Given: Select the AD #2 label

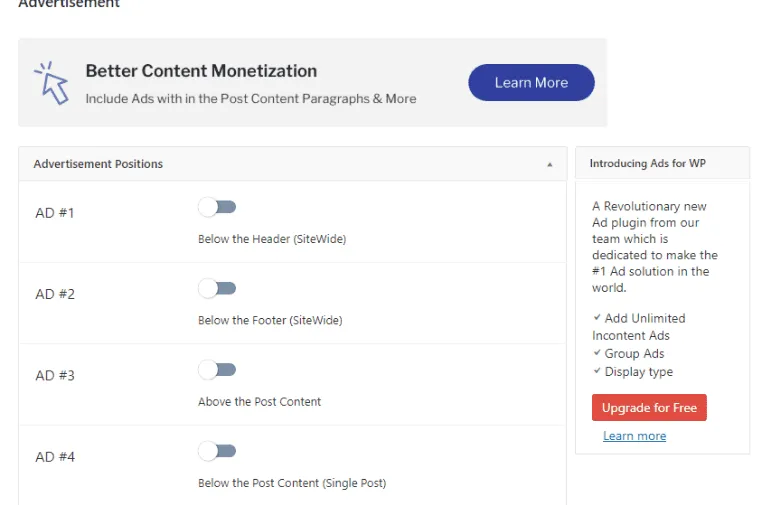Looking at the screenshot, I should (x=55, y=294).
